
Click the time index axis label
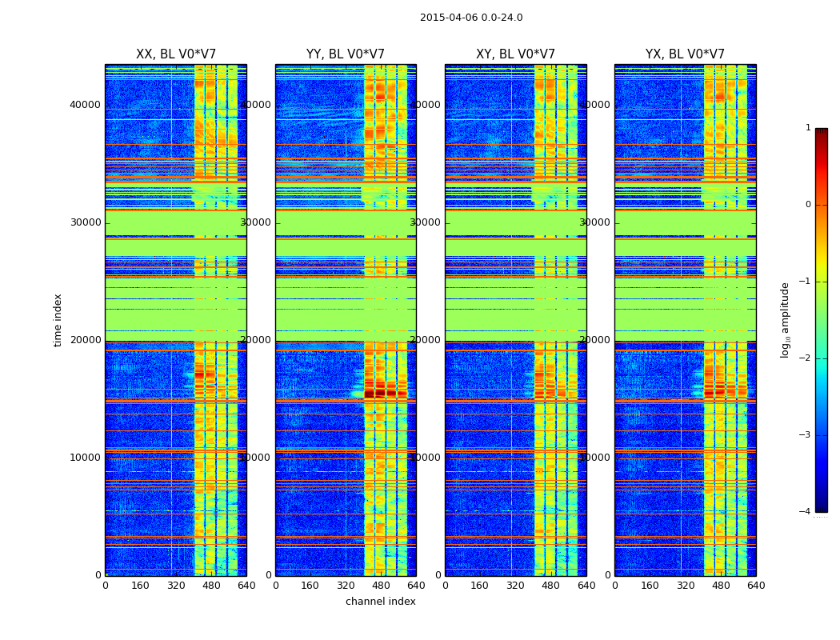click(58, 320)
